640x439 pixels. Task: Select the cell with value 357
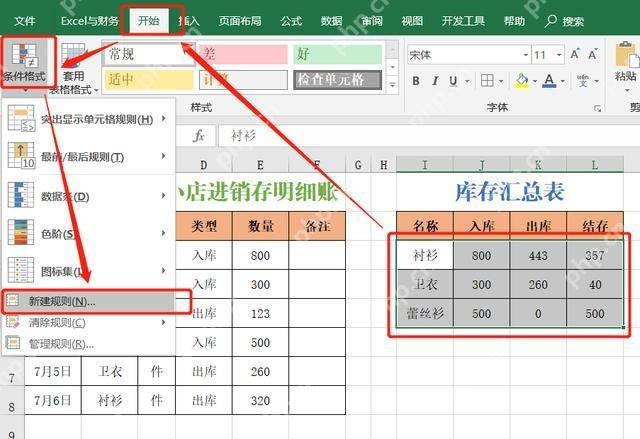click(595, 255)
